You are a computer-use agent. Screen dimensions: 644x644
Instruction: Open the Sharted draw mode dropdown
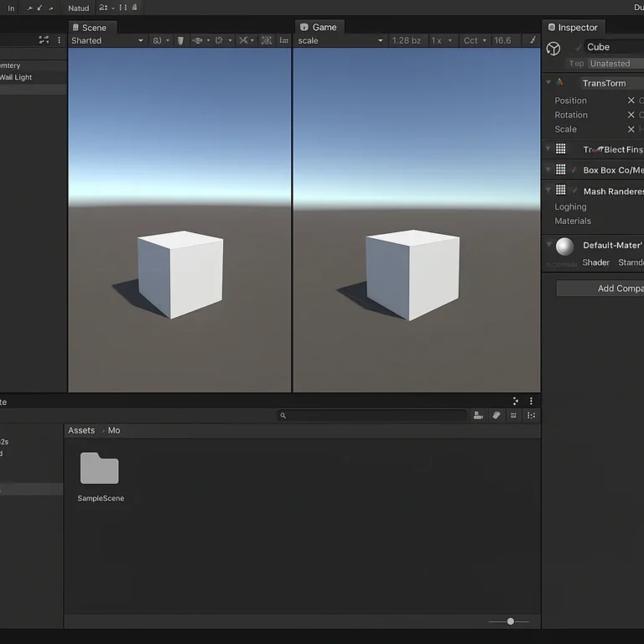point(107,40)
